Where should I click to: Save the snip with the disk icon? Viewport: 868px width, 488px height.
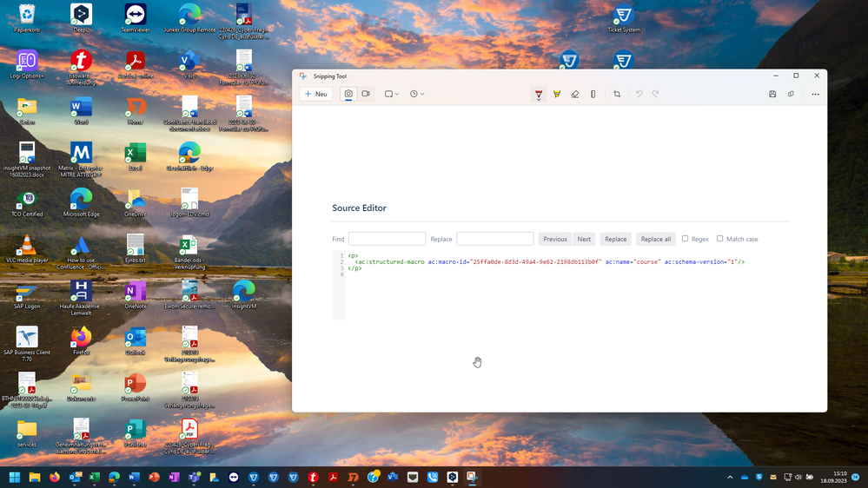point(772,94)
